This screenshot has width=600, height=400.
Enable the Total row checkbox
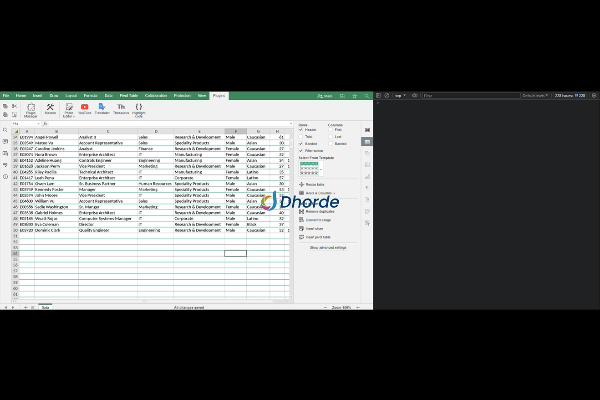click(301, 136)
